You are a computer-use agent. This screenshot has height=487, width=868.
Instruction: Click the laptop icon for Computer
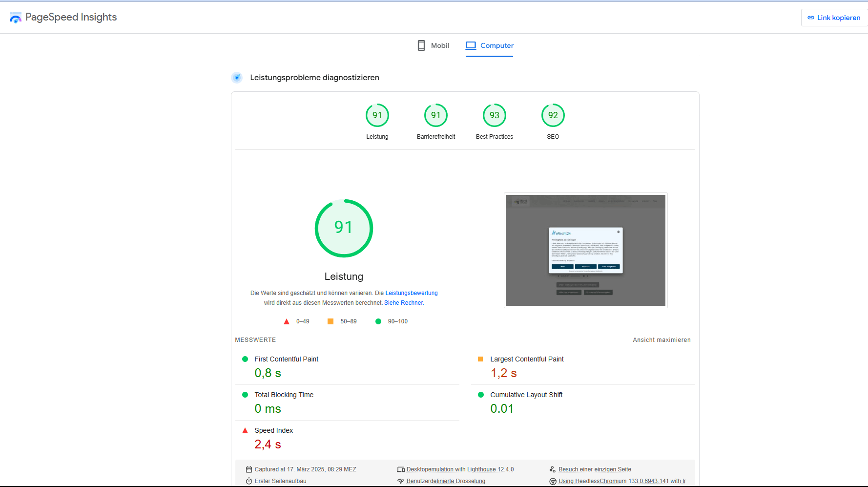coord(470,45)
